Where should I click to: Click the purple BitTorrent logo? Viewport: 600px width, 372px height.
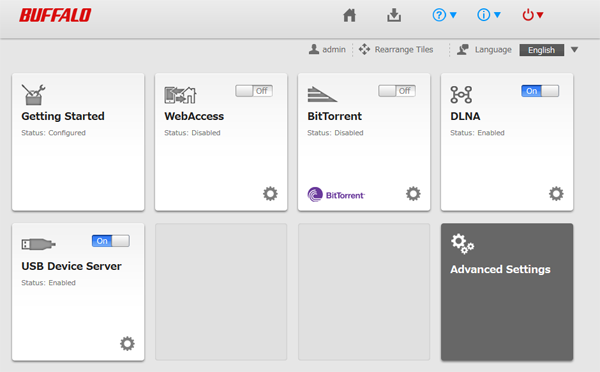tap(336, 194)
